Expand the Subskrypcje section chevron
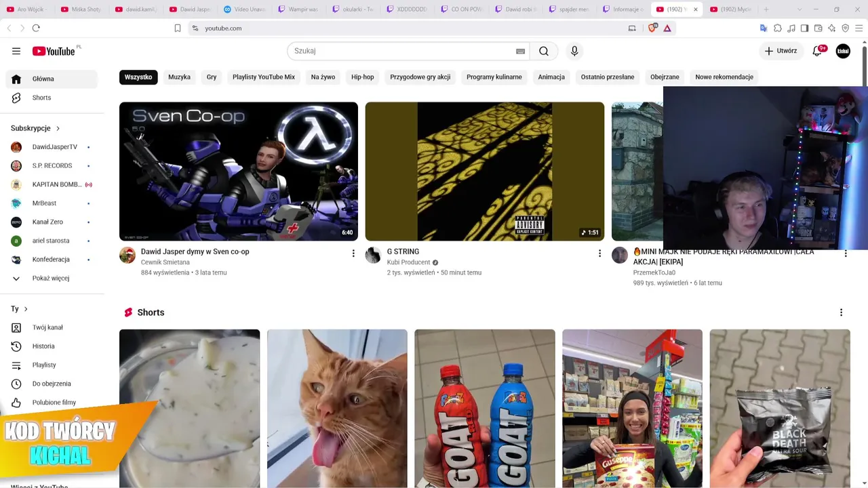Image resolution: width=868 pixels, height=488 pixels. (58, 128)
